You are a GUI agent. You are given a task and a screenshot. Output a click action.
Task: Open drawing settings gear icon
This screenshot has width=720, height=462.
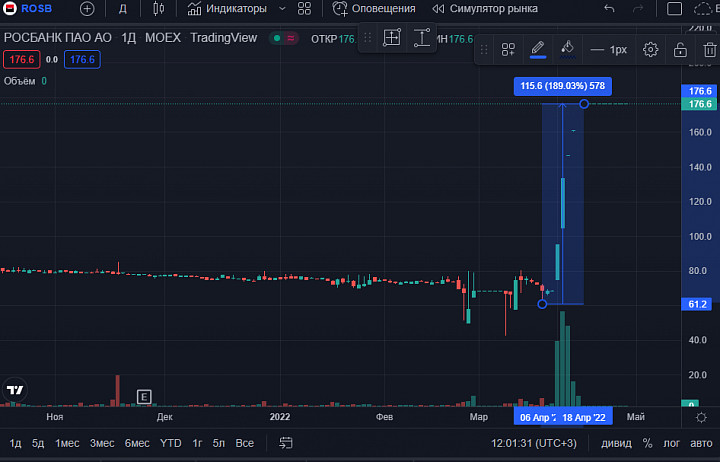650,50
